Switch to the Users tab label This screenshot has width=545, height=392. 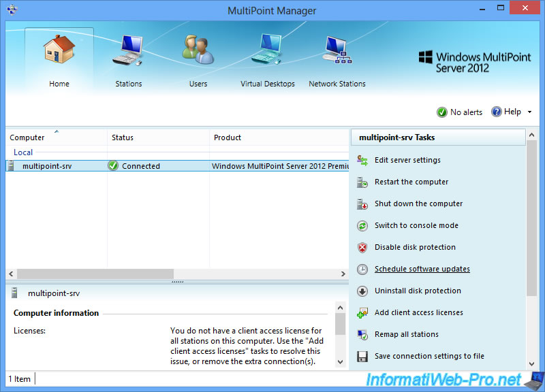[198, 84]
